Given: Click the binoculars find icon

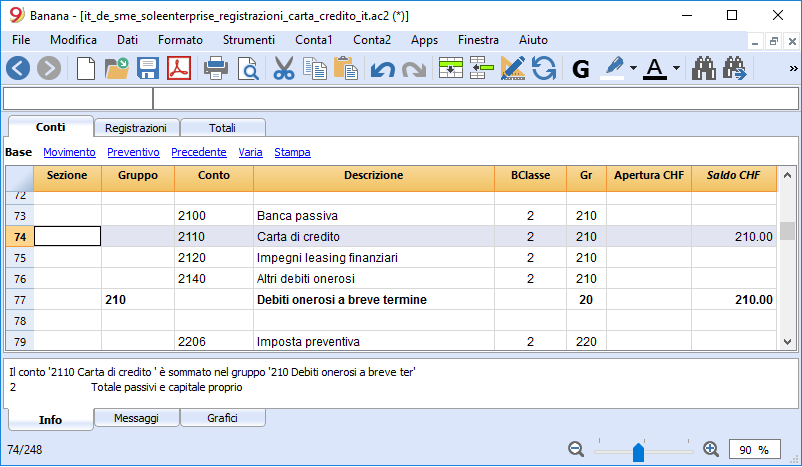Looking at the screenshot, I should coord(705,68).
